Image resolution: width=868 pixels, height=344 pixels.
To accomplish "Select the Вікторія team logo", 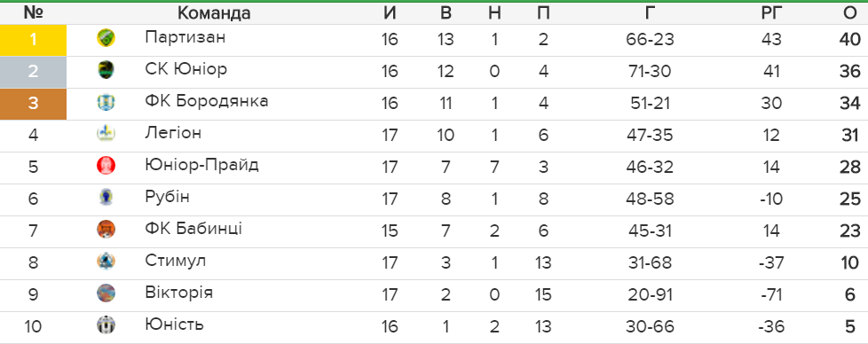I will [106, 293].
